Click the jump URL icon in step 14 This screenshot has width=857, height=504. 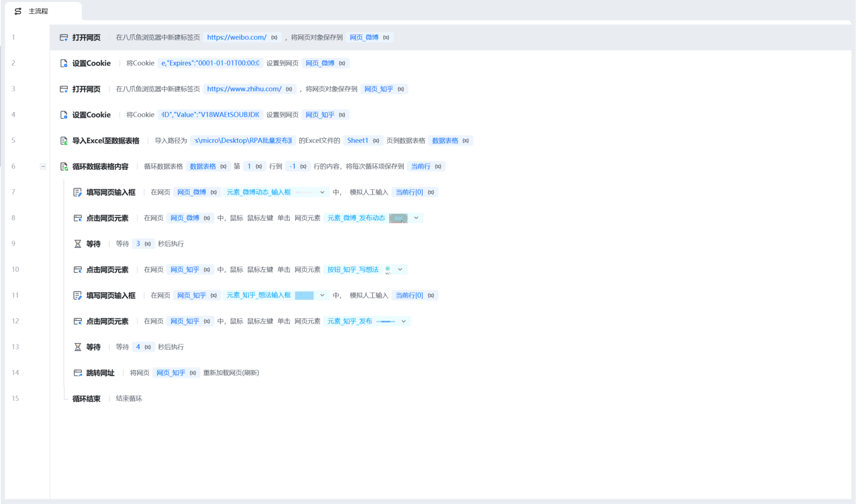click(77, 373)
